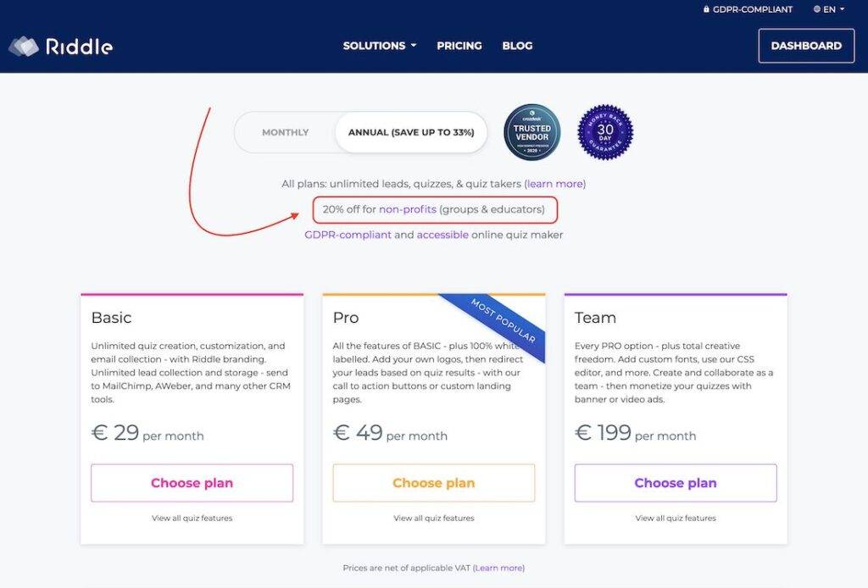The height and width of the screenshot is (588, 868).
Task: Open the non-profits discount link
Action: pyautogui.click(x=408, y=209)
